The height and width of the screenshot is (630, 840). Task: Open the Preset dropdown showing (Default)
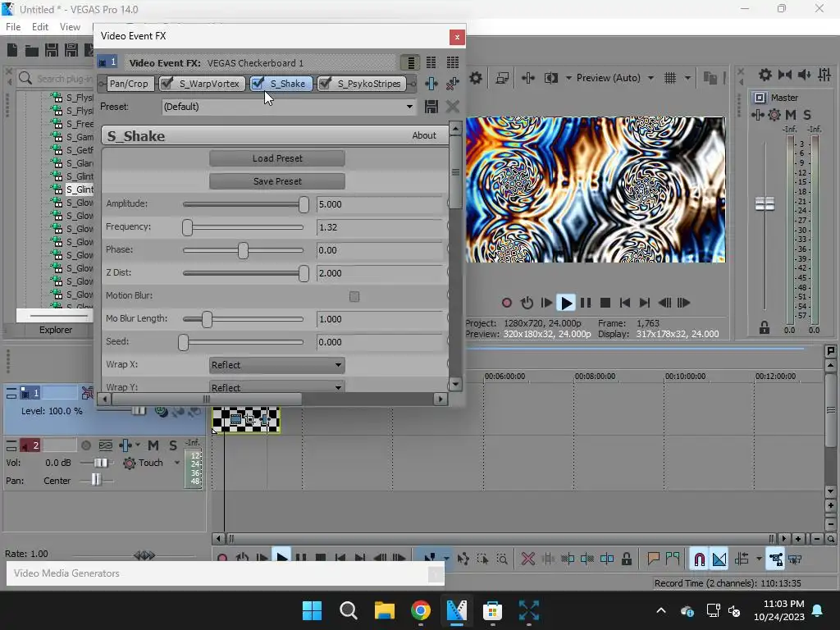tap(289, 107)
